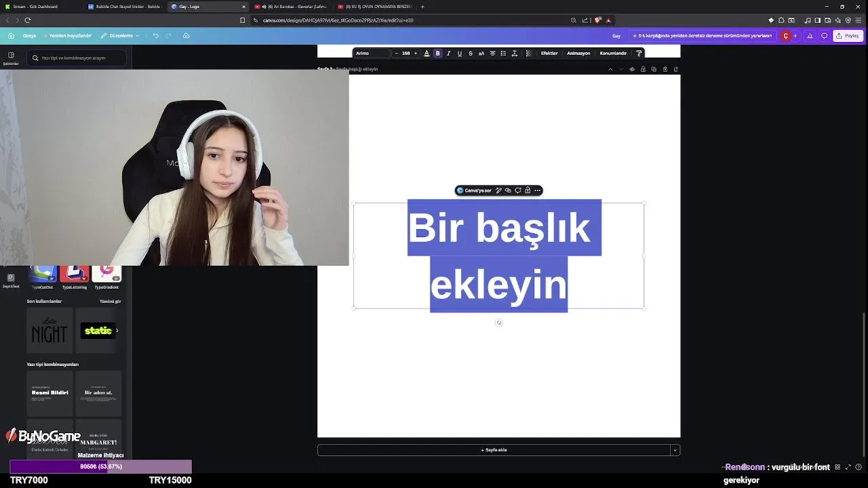This screenshot has width=868, height=488.
Task: Hide the page with eye icon
Action: coord(632,69)
